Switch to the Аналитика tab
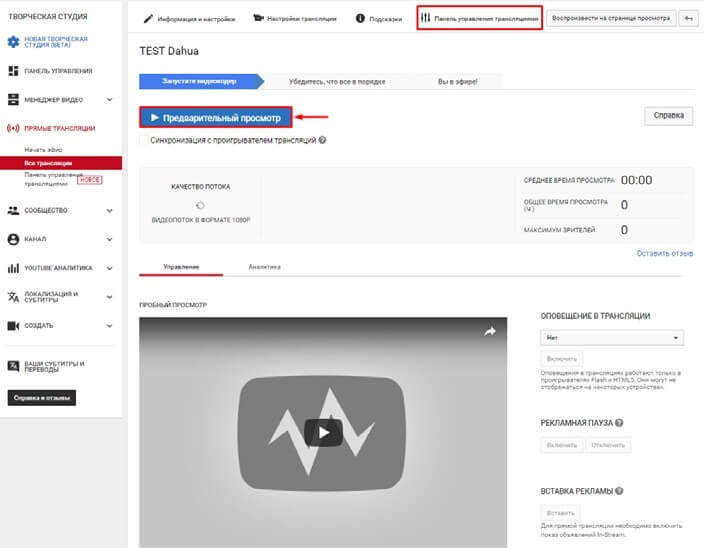The image size is (704, 548). [264, 267]
